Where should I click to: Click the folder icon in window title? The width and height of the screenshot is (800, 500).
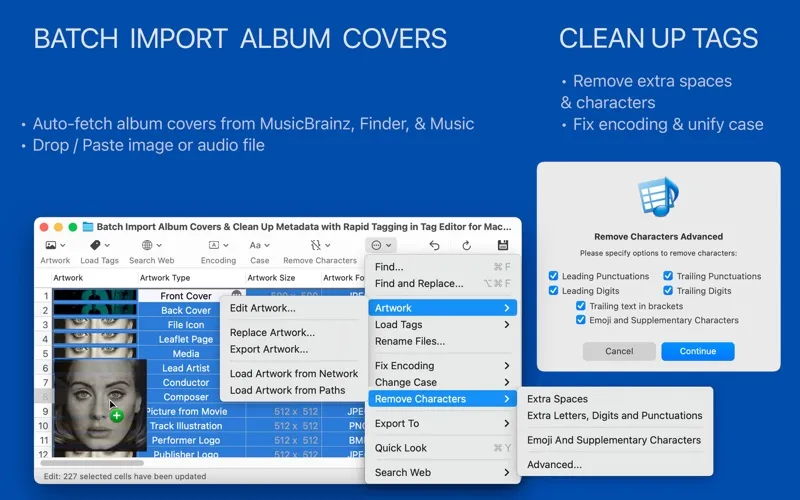88,227
